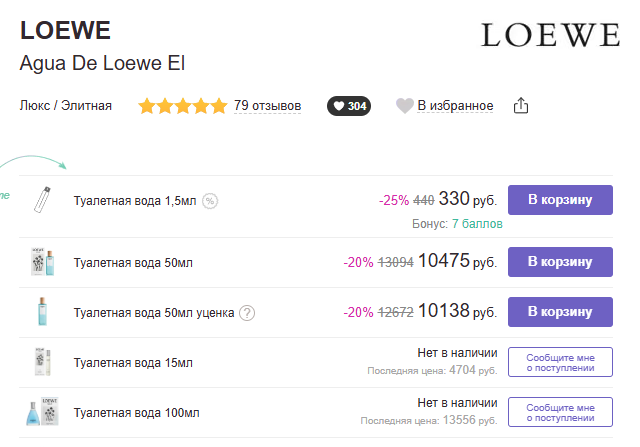Open the question-mark help next to уценка

247,313
